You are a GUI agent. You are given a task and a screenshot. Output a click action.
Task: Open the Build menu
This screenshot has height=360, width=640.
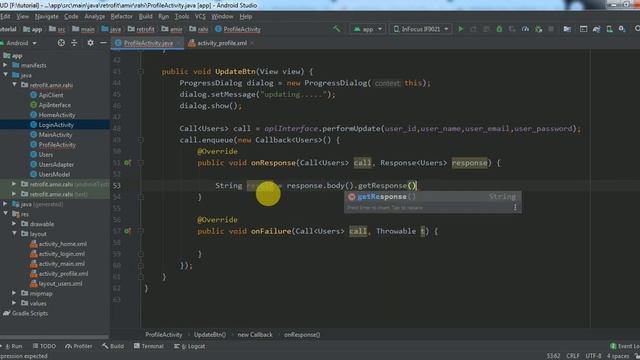click(x=145, y=16)
